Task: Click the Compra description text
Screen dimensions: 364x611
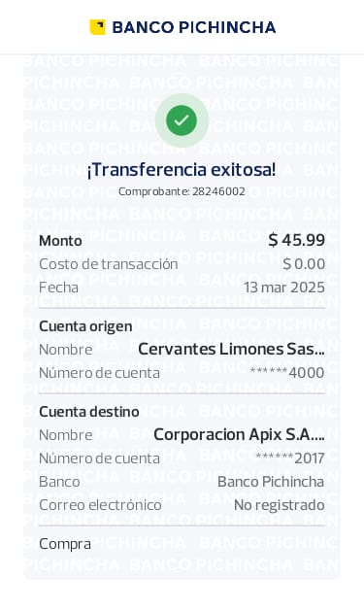Action: pyautogui.click(x=65, y=544)
